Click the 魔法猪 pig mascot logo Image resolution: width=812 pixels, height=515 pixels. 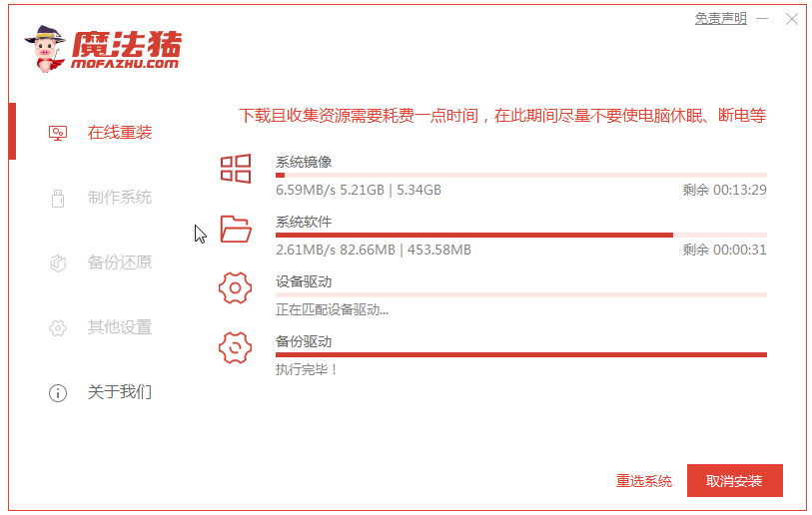tap(45, 48)
